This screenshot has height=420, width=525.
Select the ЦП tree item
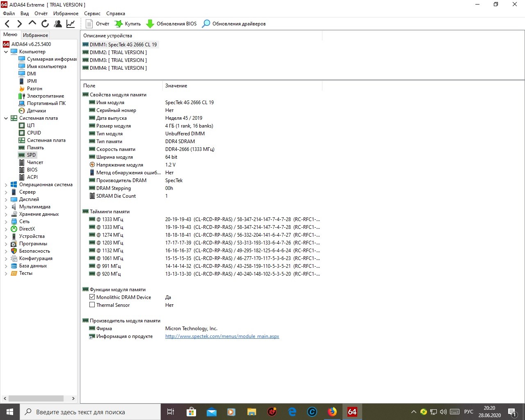(27, 126)
